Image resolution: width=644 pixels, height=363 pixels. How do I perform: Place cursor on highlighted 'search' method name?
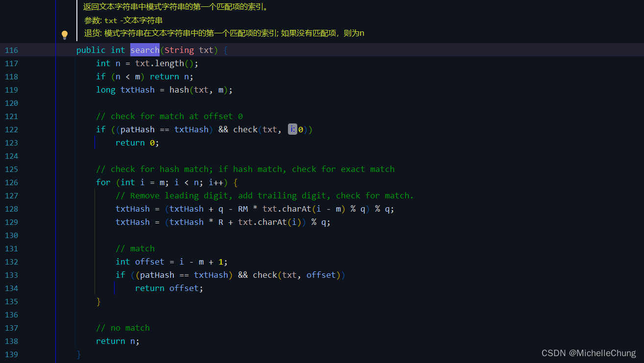(145, 50)
